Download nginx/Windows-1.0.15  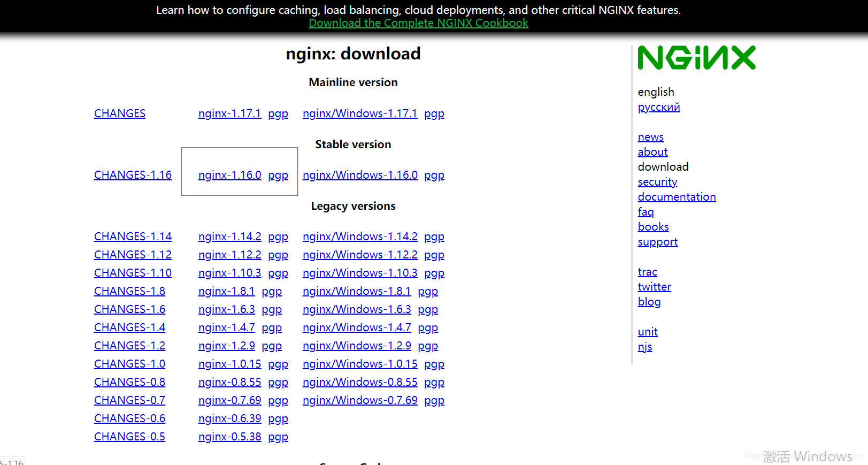[x=360, y=364]
